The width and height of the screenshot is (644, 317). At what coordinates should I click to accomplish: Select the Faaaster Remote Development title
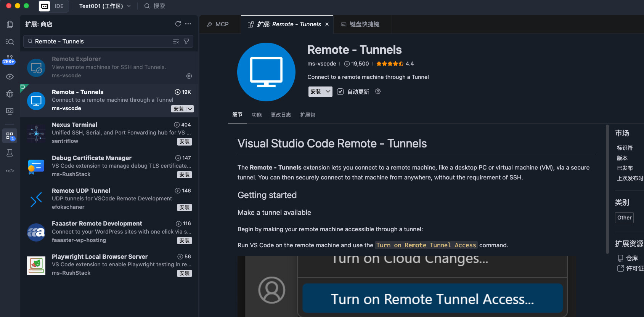point(97,223)
